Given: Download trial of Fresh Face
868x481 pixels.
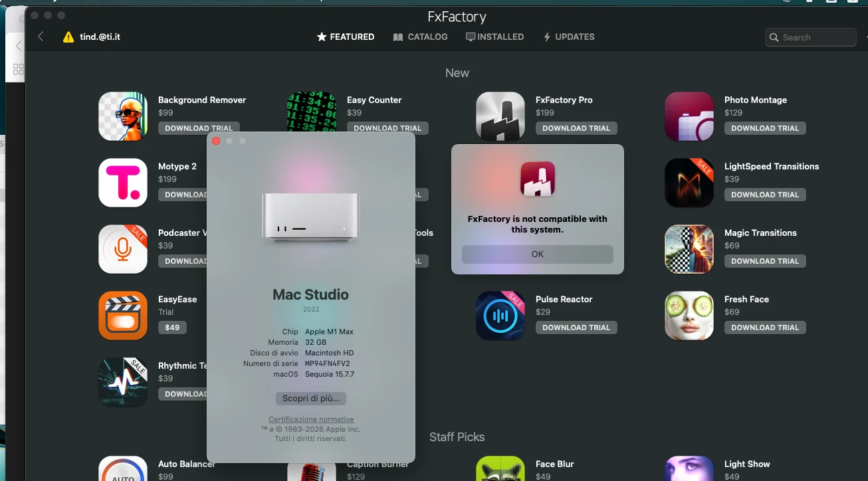Looking at the screenshot, I should (x=765, y=328).
